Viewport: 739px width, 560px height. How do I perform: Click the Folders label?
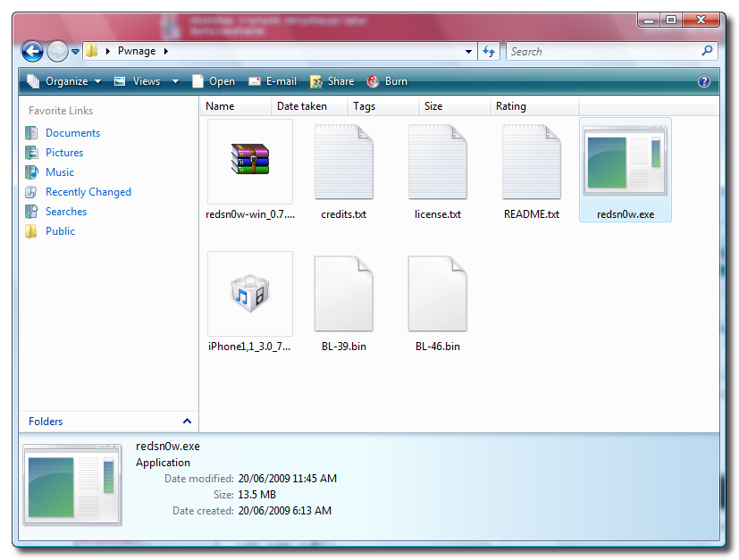pos(46,422)
